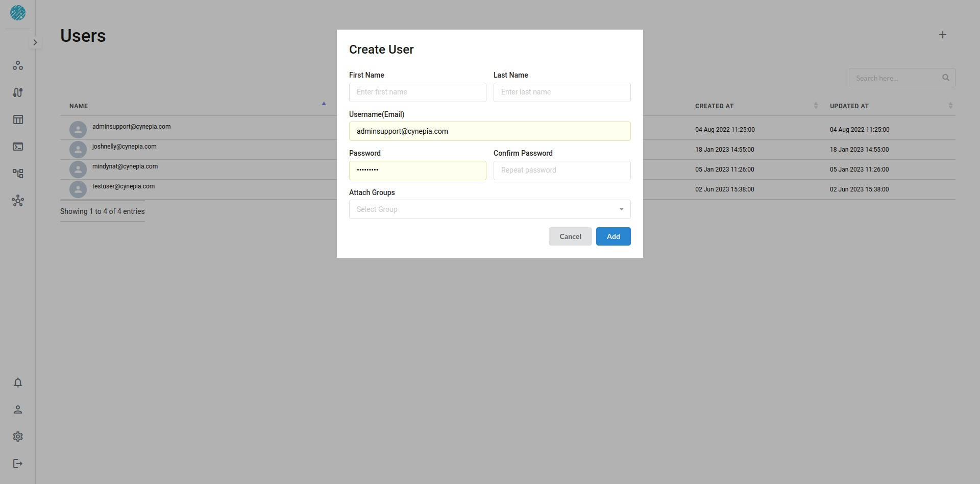This screenshot has height=484, width=980.
Task: Open the user profile icon in sidebar
Action: pyautogui.click(x=18, y=409)
